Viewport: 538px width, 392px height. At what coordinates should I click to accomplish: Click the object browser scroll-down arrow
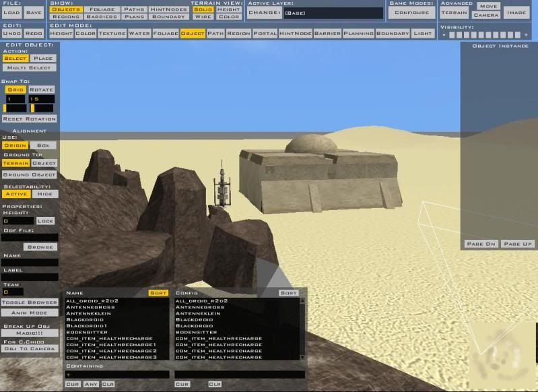pyautogui.click(x=302, y=358)
